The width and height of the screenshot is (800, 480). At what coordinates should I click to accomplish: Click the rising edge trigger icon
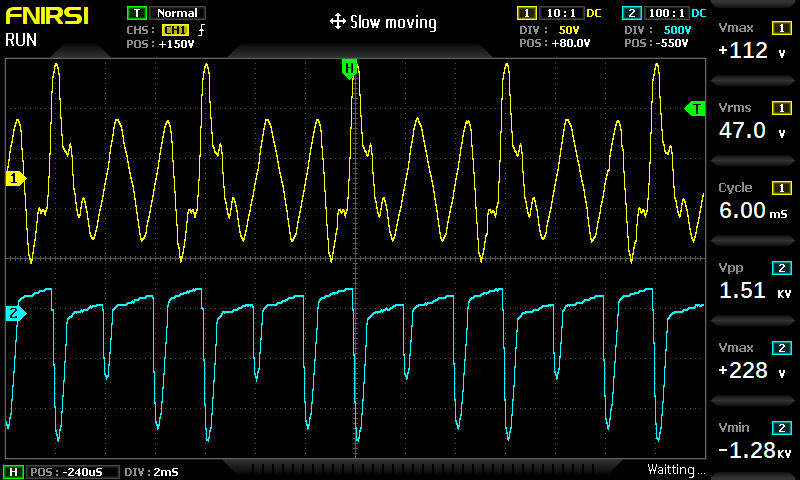click(202, 30)
